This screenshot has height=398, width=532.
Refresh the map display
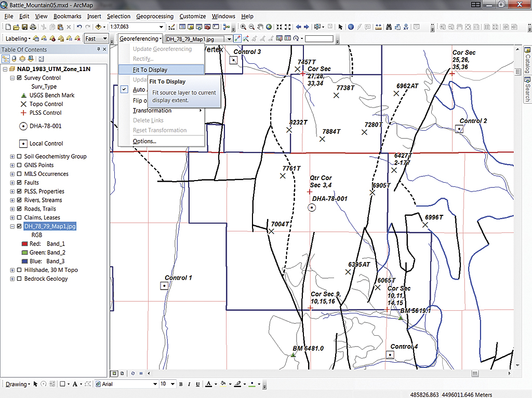[132, 373]
